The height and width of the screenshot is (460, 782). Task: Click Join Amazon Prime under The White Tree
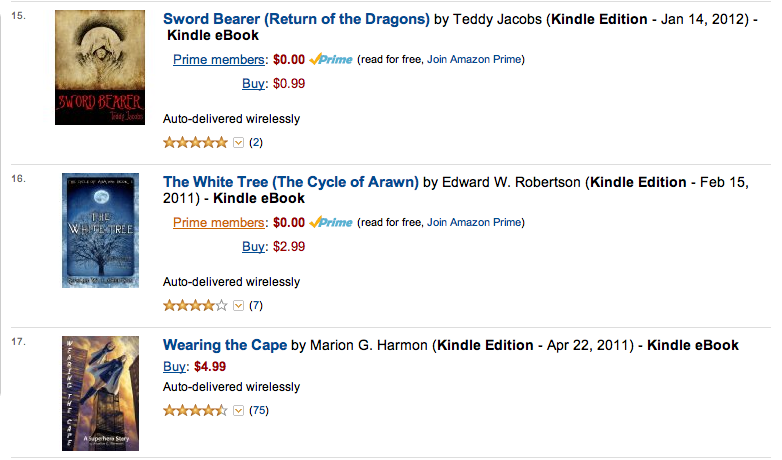475,223
